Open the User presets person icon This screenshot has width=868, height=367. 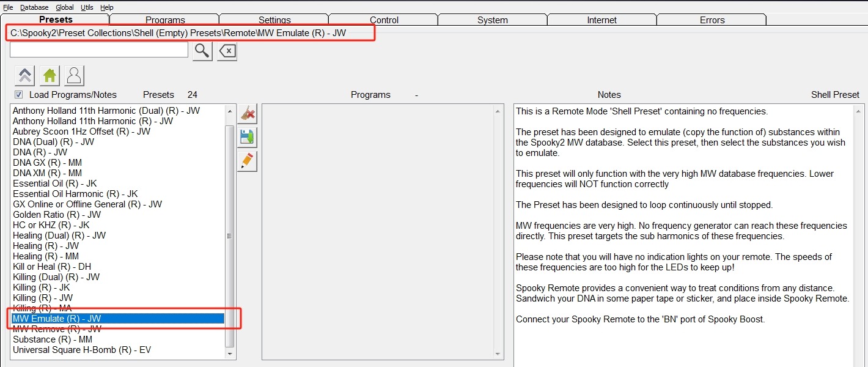coord(74,76)
